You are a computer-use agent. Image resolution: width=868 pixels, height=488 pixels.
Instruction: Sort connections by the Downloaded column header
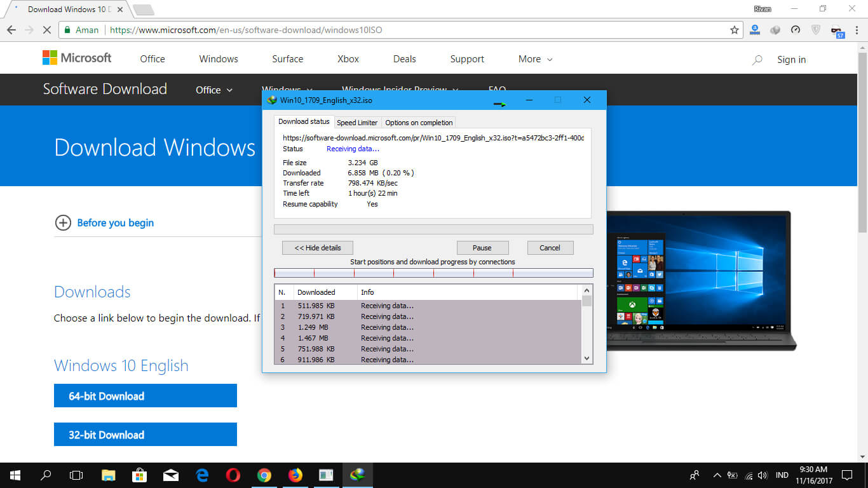[324, 292]
